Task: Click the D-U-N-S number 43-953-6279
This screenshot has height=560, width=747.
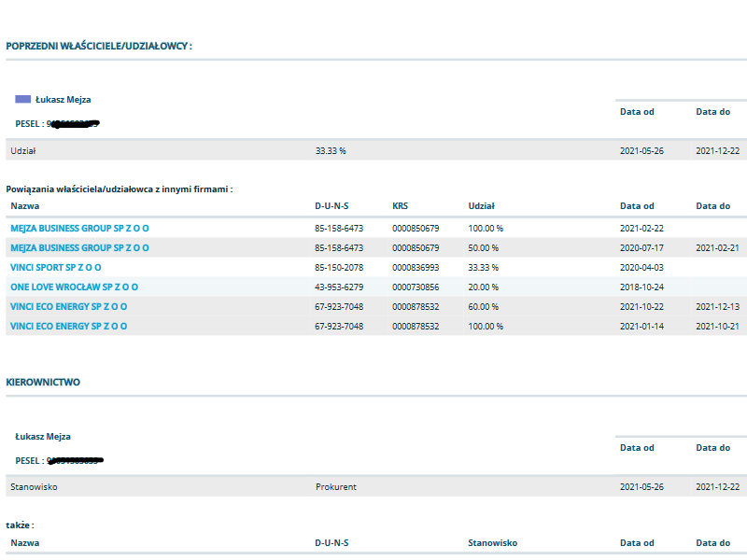Action: pos(339,287)
